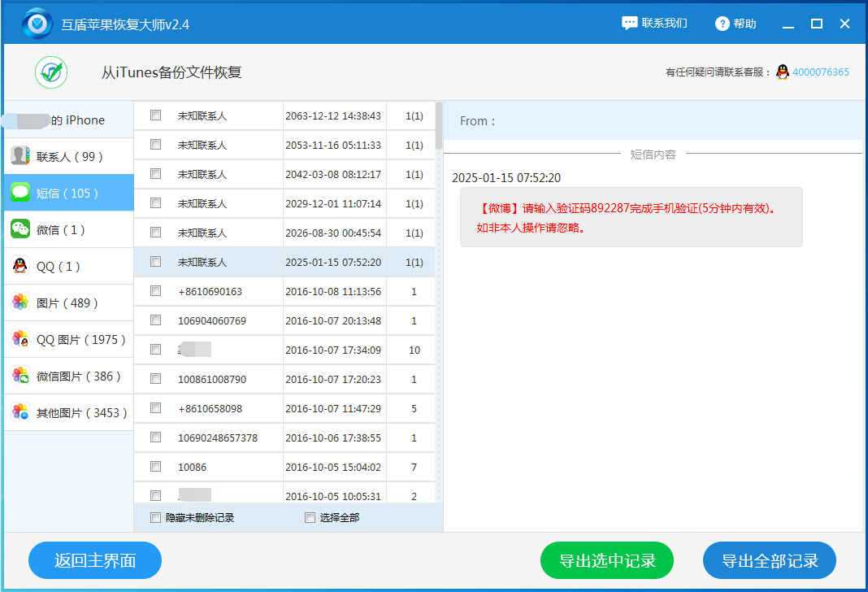Check the box for 2026-08-30 00:45:54 message
Viewport: 868px width, 592px height.
tap(155, 233)
